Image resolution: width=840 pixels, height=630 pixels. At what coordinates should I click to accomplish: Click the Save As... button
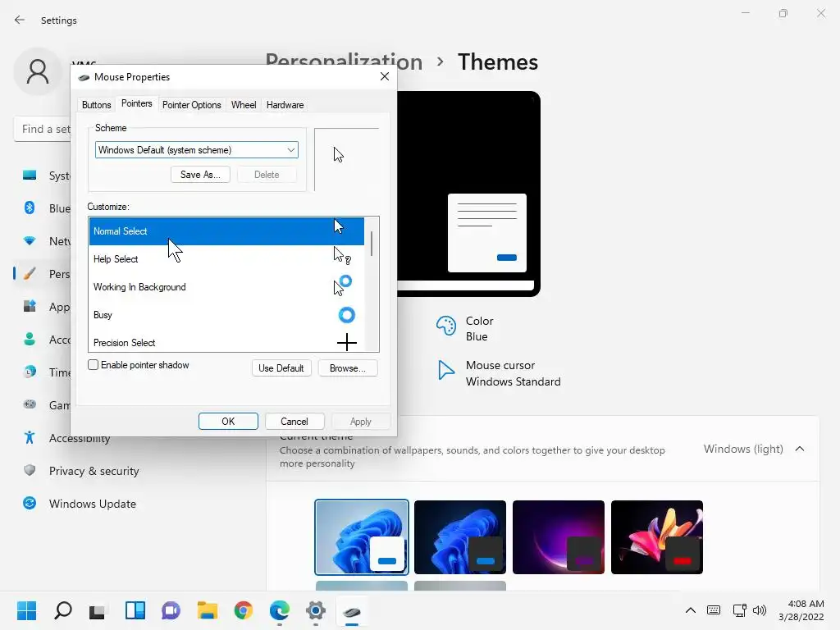coord(200,175)
